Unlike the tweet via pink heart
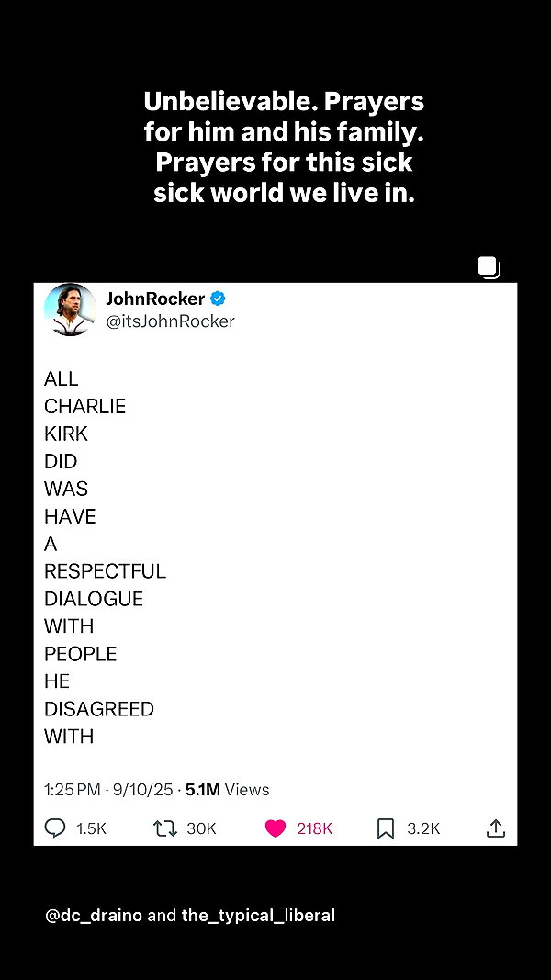 tap(275, 828)
